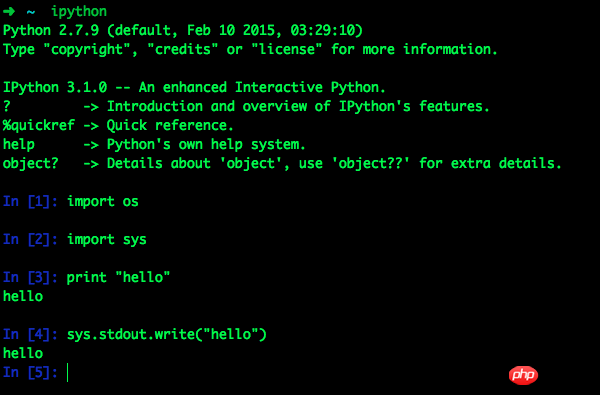Click the %quickref quick reference line
This screenshot has height=395, width=600.
pos(118,125)
